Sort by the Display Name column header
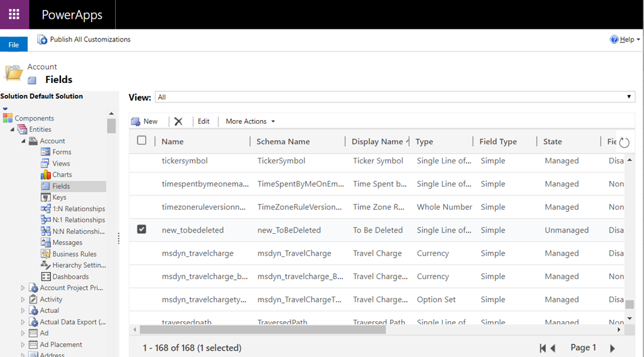Screen dimensions: 644x357 click(x=377, y=141)
